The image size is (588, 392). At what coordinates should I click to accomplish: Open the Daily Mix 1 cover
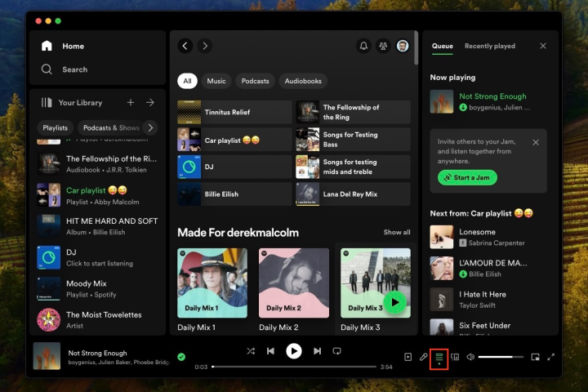(212, 283)
